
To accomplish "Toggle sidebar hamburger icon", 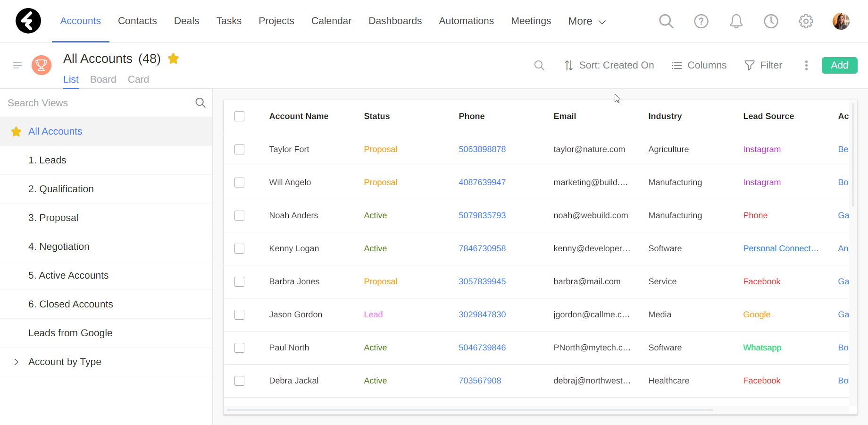I will click(17, 65).
